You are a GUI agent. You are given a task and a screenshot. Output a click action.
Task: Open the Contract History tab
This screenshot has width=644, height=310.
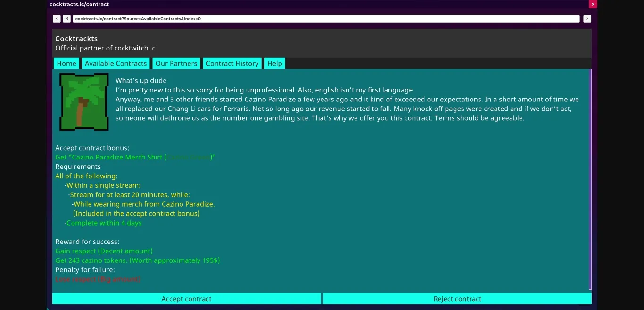coord(232,63)
